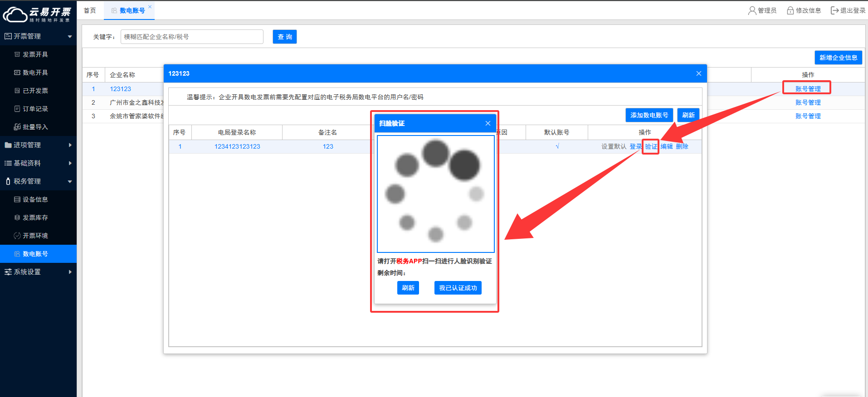Click the 广州市金之鑫科技 company name

137,102
